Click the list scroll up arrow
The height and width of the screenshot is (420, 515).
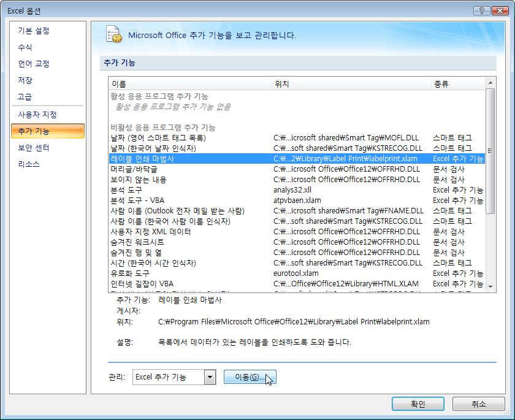tap(490, 83)
